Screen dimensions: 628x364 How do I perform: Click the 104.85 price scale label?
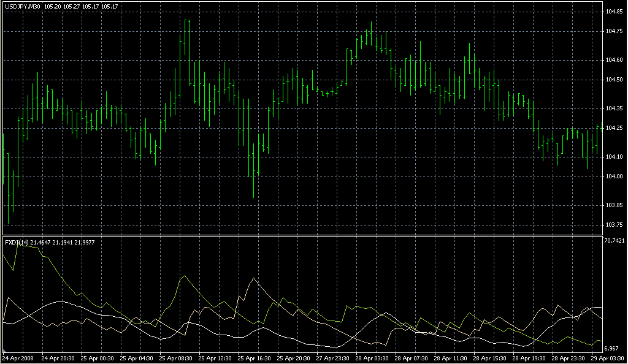[x=615, y=12]
